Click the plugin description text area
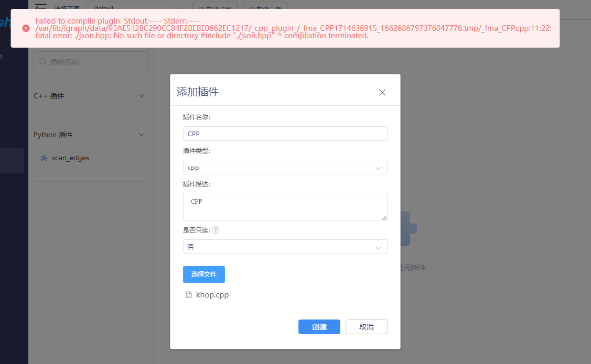Viewport: 591px width, 364px height. pos(285,206)
